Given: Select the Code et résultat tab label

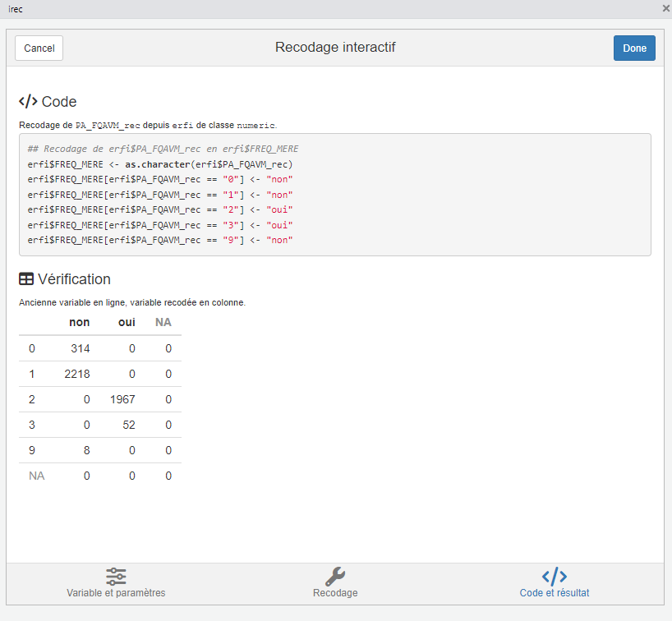Looking at the screenshot, I should click(x=555, y=593).
